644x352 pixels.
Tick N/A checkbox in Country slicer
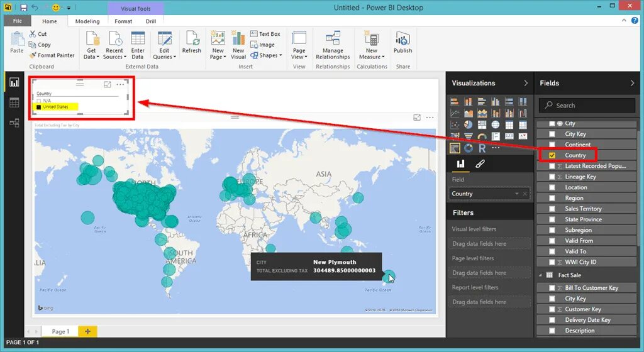(39, 101)
